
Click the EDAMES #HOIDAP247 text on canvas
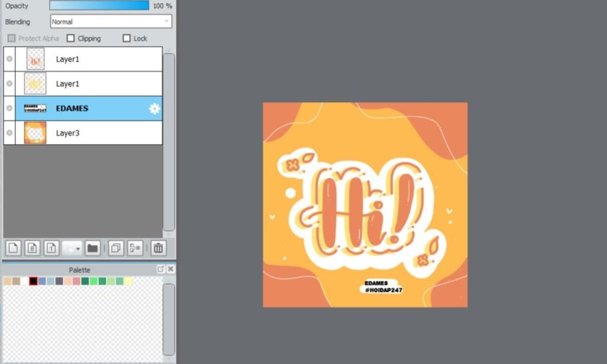pos(382,286)
